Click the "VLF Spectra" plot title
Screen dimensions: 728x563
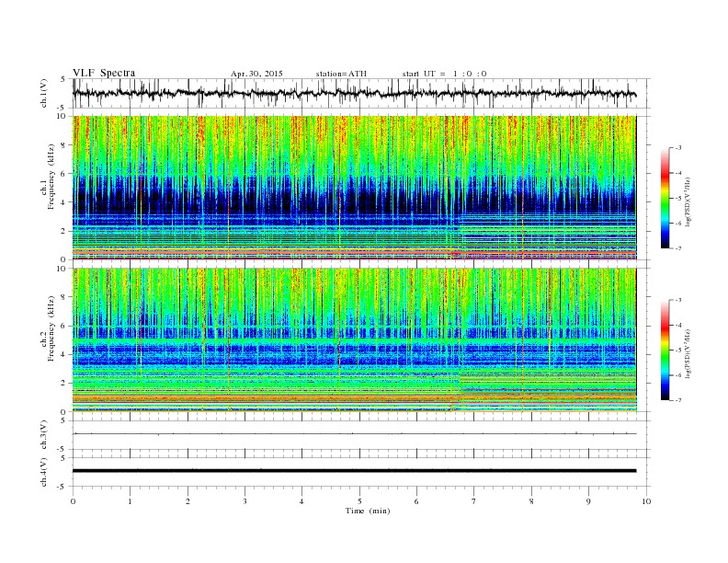tap(104, 73)
